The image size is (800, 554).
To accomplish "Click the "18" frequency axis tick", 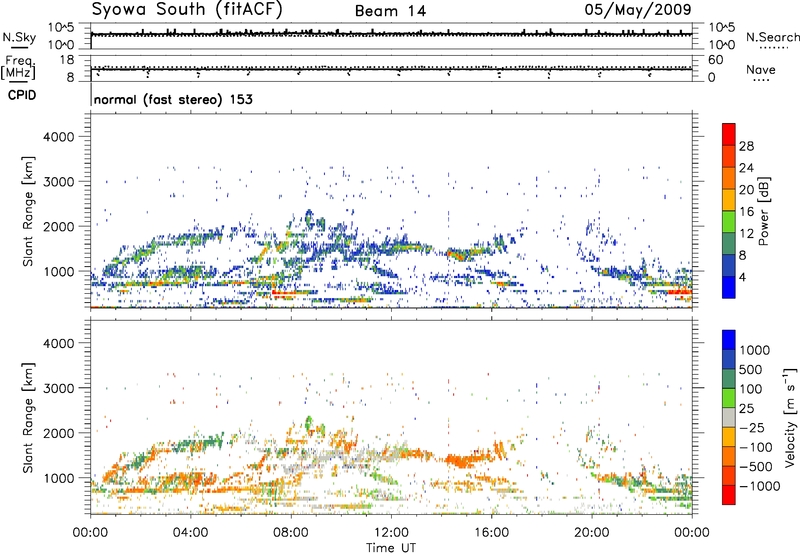I will (x=67, y=60).
